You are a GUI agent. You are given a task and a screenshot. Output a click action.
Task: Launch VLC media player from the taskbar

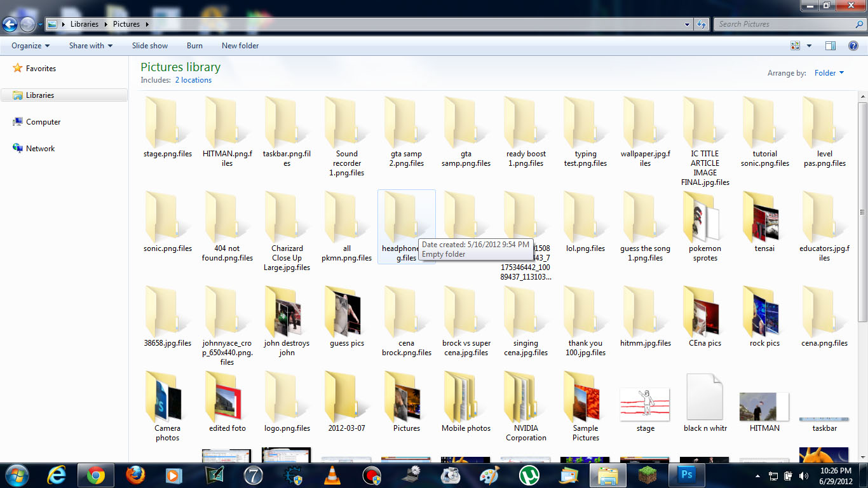point(332,475)
